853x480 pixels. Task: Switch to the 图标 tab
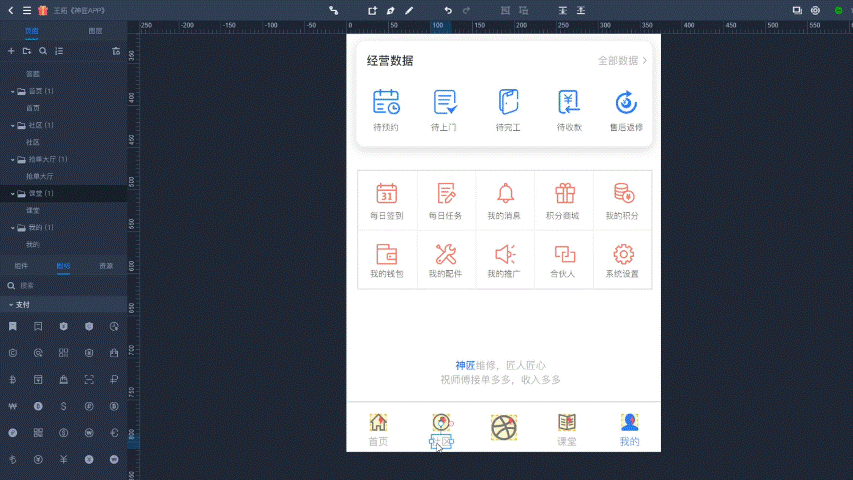click(x=63, y=266)
